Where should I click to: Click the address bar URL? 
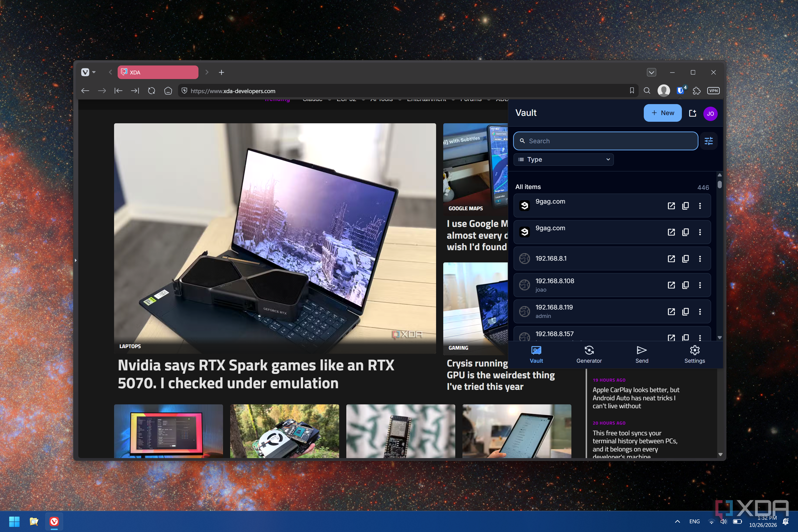pos(233,91)
